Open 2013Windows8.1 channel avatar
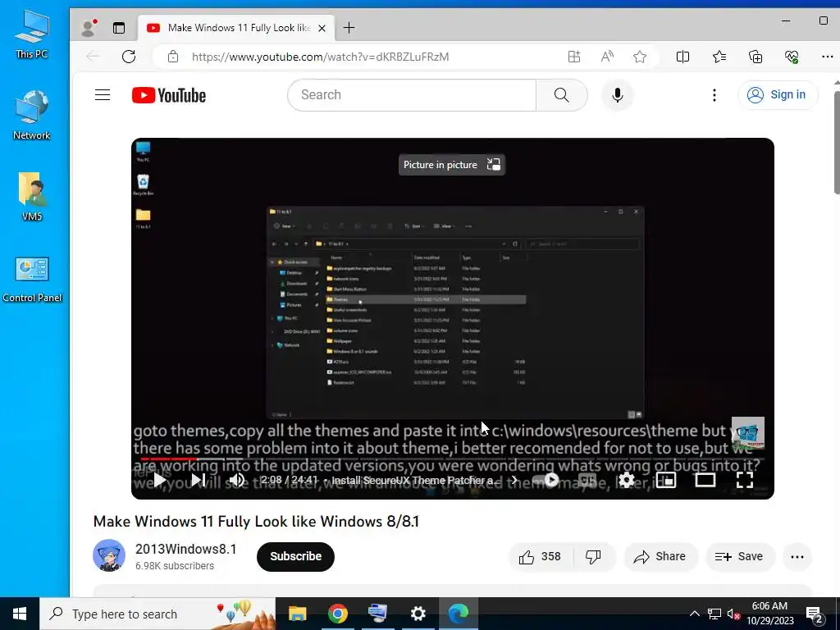The height and width of the screenshot is (630, 840). (109, 555)
